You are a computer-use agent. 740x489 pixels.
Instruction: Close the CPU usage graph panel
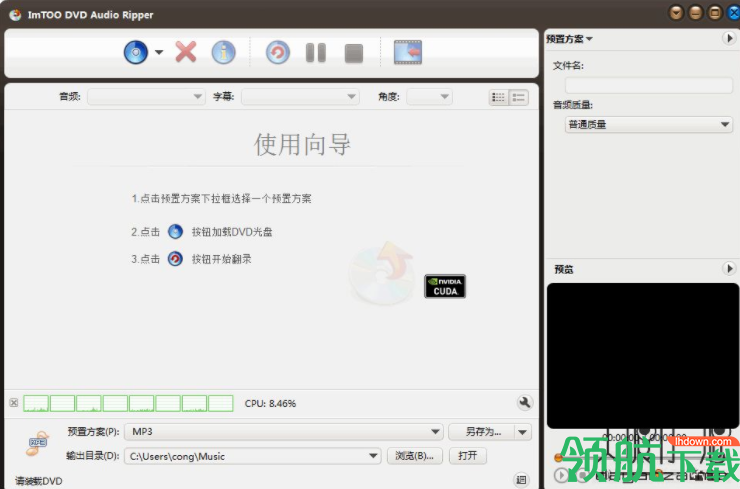[x=14, y=403]
